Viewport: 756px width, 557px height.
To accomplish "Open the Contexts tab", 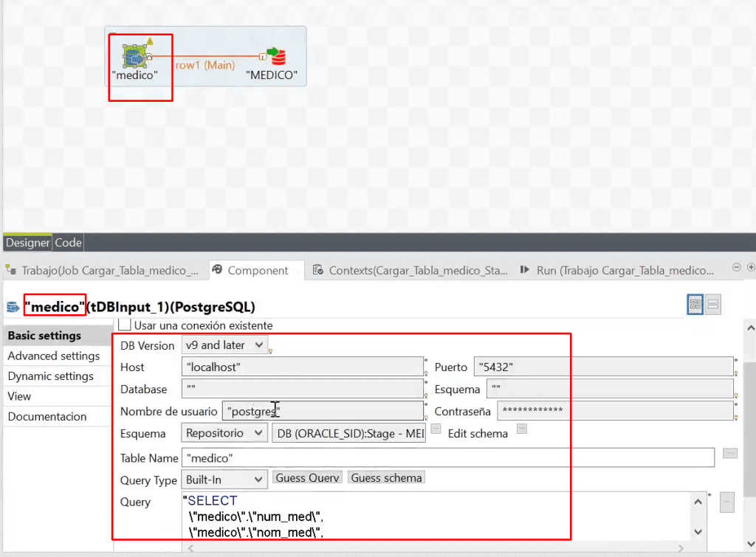I will coord(410,270).
